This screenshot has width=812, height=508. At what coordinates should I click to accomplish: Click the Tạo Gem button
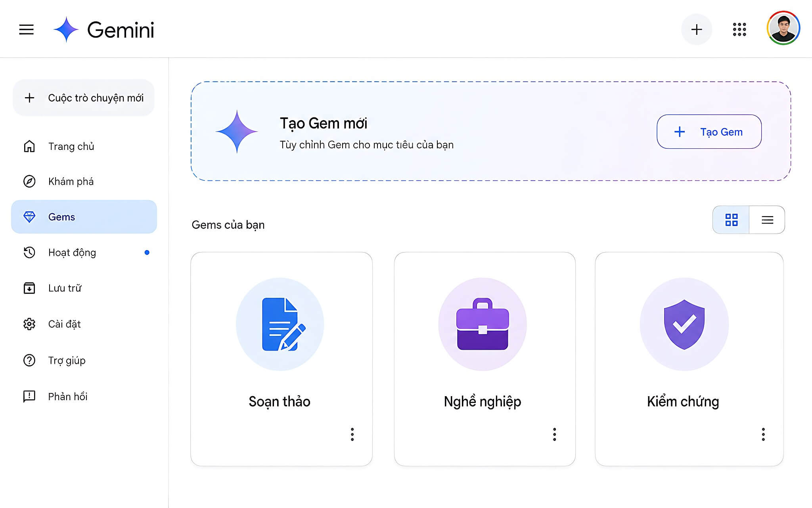[709, 132]
